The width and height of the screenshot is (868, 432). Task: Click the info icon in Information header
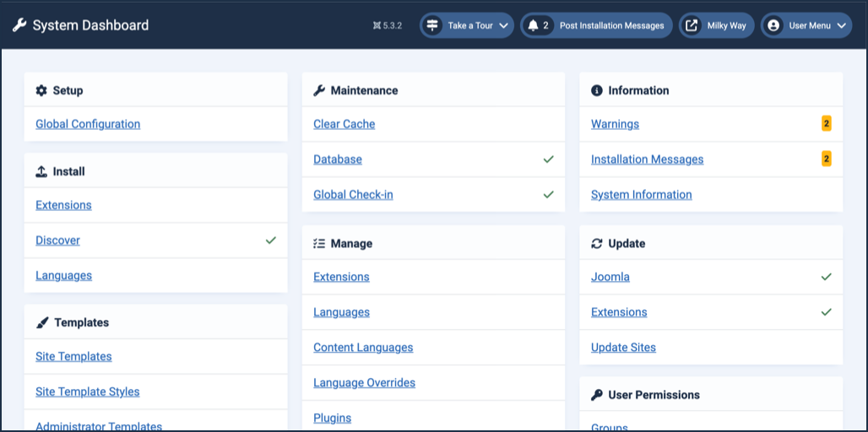(597, 90)
